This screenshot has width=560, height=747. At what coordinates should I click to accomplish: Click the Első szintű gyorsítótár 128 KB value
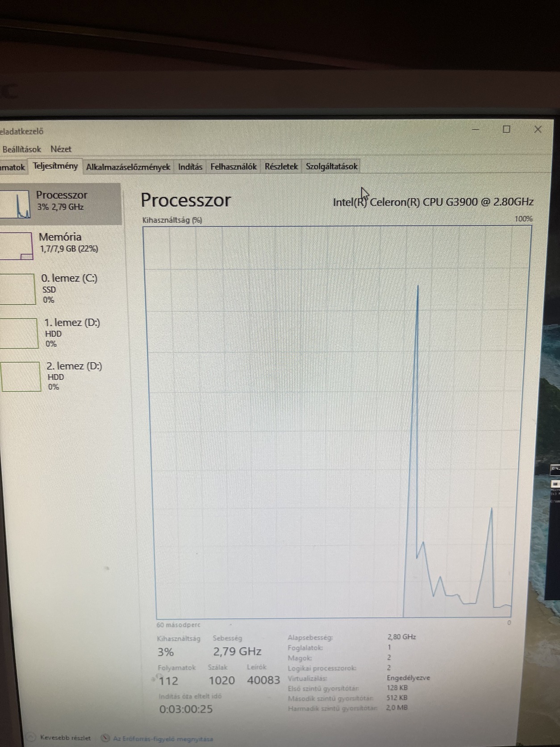click(397, 688)
